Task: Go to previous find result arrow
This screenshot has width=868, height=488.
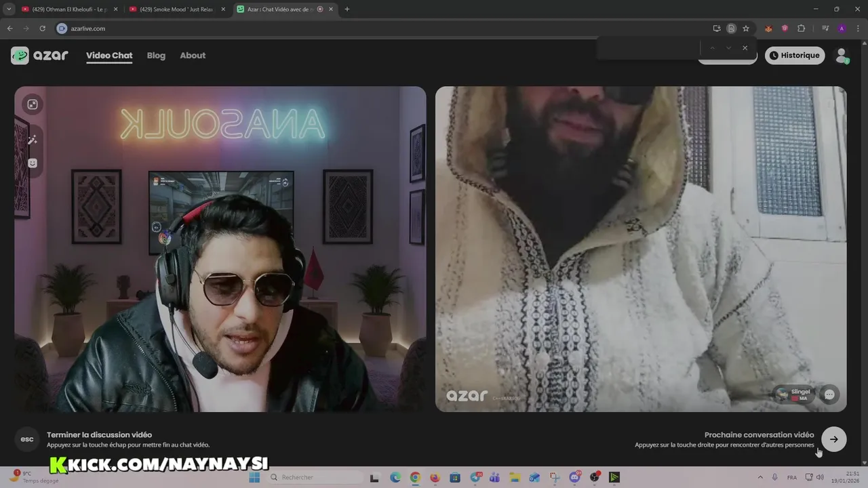Action: [x=712, y=47]
